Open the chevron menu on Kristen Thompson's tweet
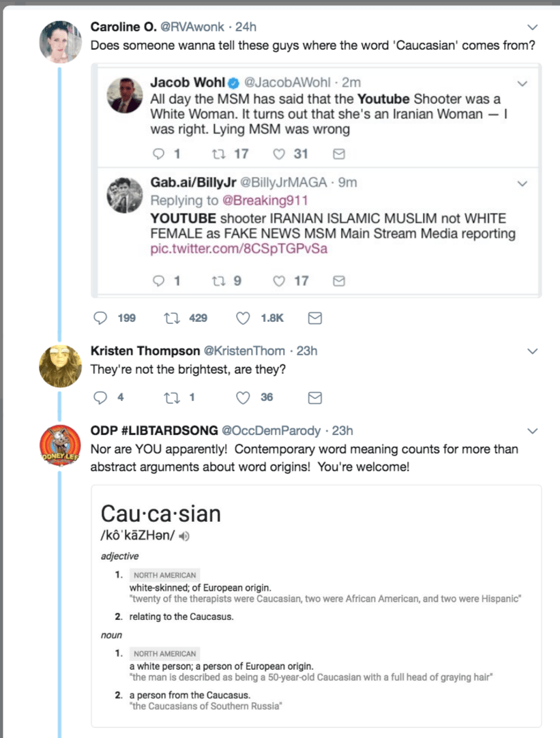560x738 pixels. point(531,351)
